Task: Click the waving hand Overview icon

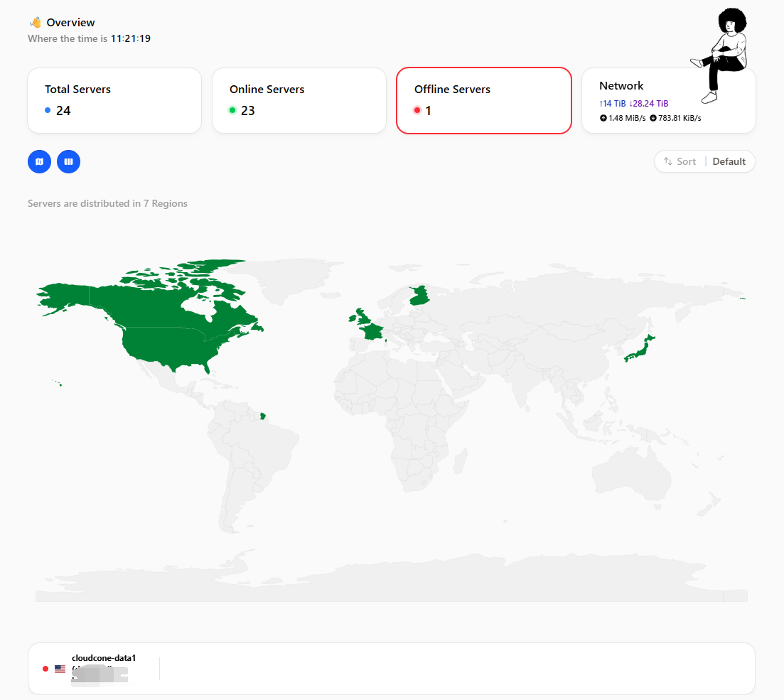Action: 36,23
